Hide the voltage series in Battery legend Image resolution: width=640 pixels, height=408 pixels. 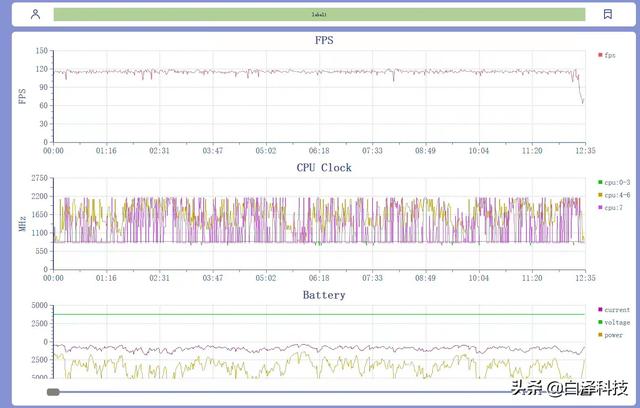(x=614, y=322)
